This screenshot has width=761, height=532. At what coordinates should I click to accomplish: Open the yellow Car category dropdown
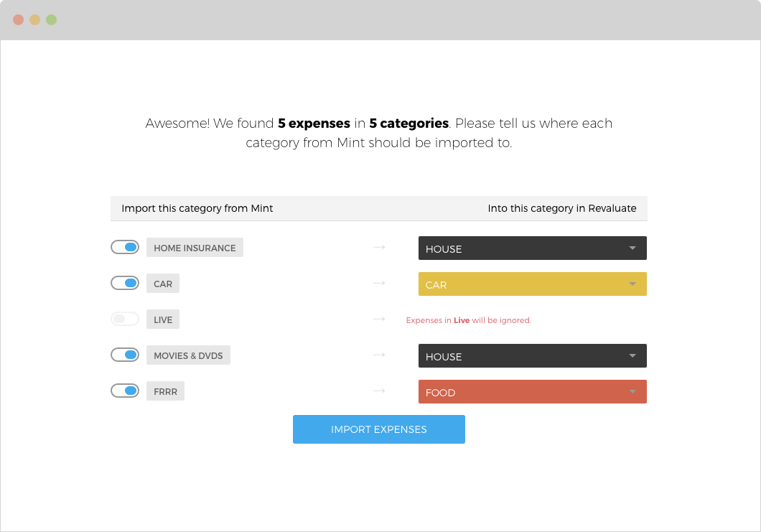(532, 284)
